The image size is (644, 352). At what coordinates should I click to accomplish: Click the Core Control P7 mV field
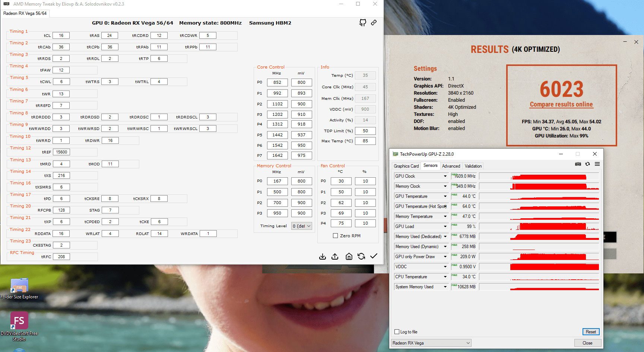tap(302, 155)
